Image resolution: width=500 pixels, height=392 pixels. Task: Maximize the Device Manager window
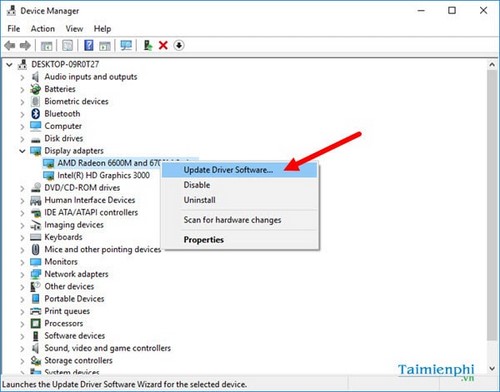pos(452,11)
